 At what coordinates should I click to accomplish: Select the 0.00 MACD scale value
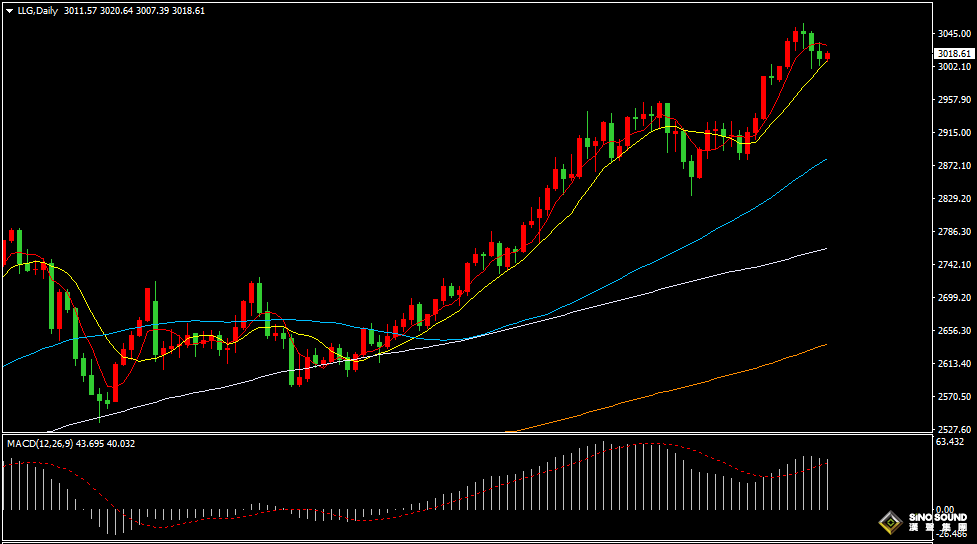tap(945, 510)
